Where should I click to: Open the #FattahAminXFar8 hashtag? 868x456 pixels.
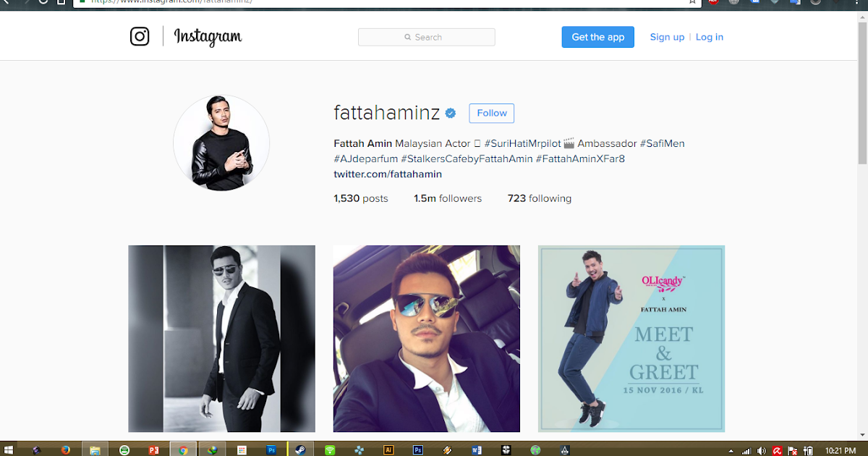tap(580, 158)
